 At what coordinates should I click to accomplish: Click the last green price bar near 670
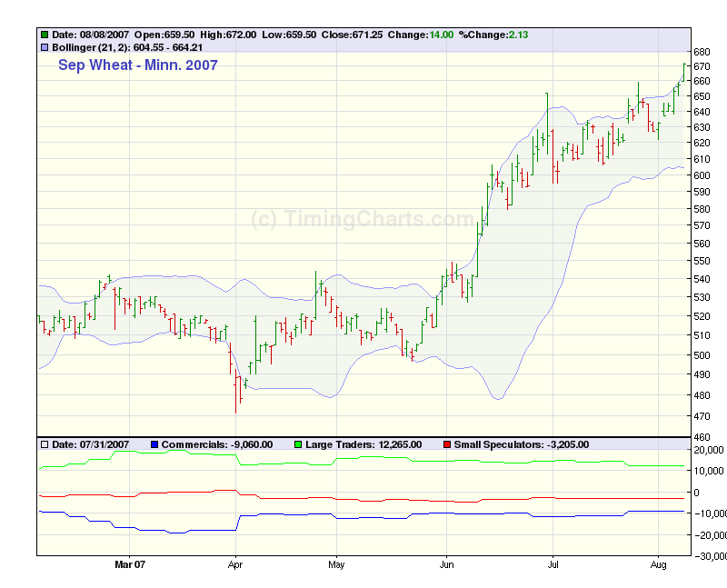click(683, 73)
